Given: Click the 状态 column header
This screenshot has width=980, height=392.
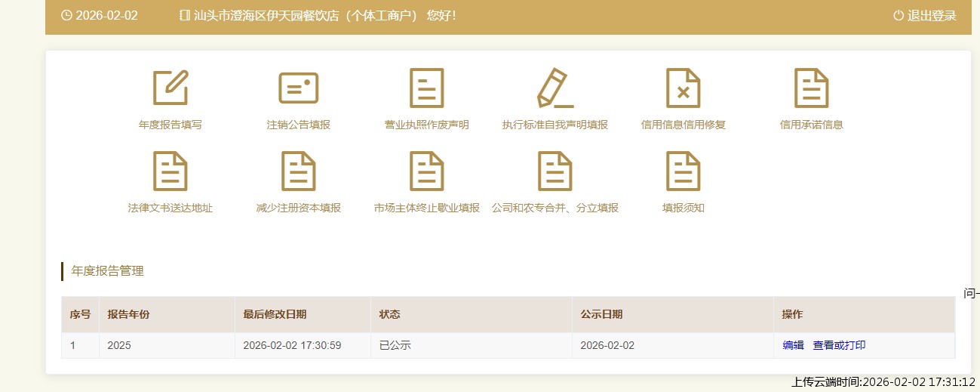Looking at the screenshot, I should click(x=389, y=314).
